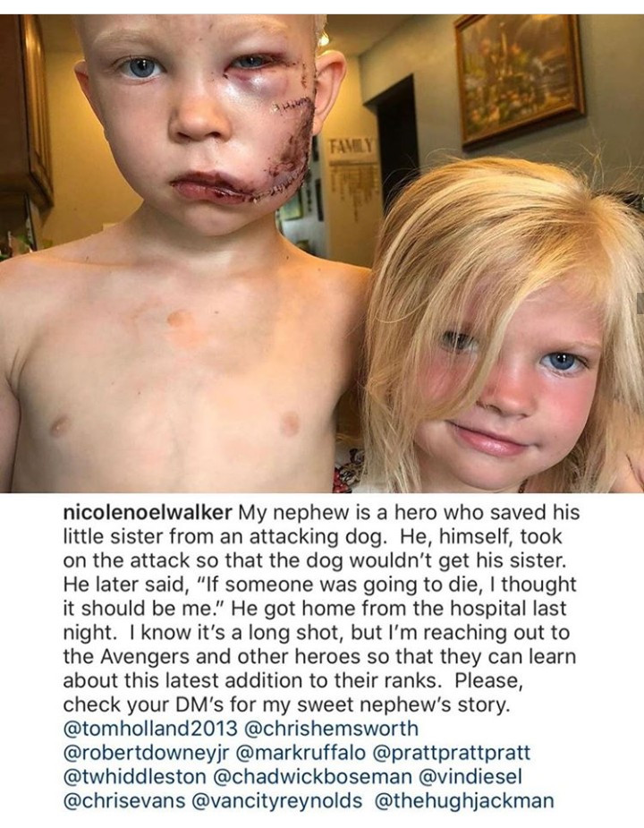Click the small arrow at photo right edge
The height and width of the screenshot is (828, 644).
pos(640,301)
